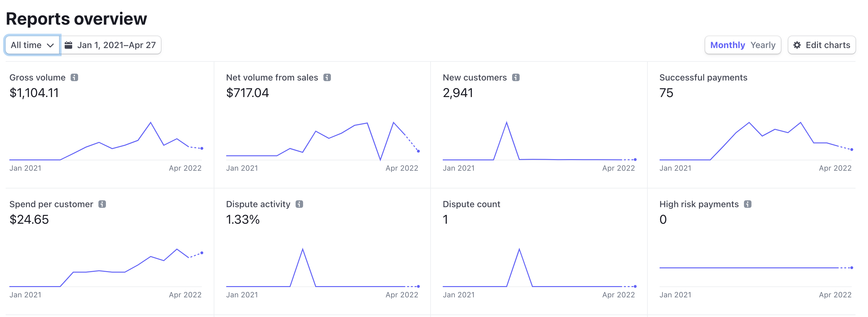Screen dimensions: 868x317
Task: Open the High risk payments title
Action: click(x=699, y=204)
